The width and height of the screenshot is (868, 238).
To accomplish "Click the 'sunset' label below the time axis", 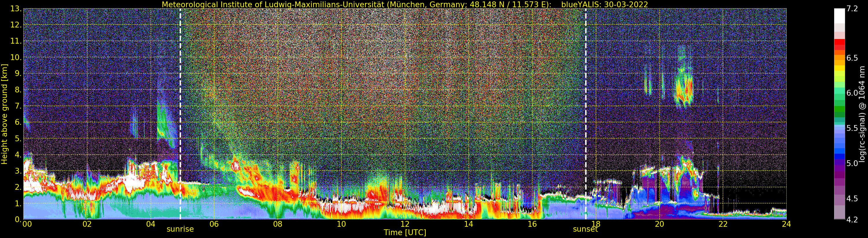I will (585, 229).
